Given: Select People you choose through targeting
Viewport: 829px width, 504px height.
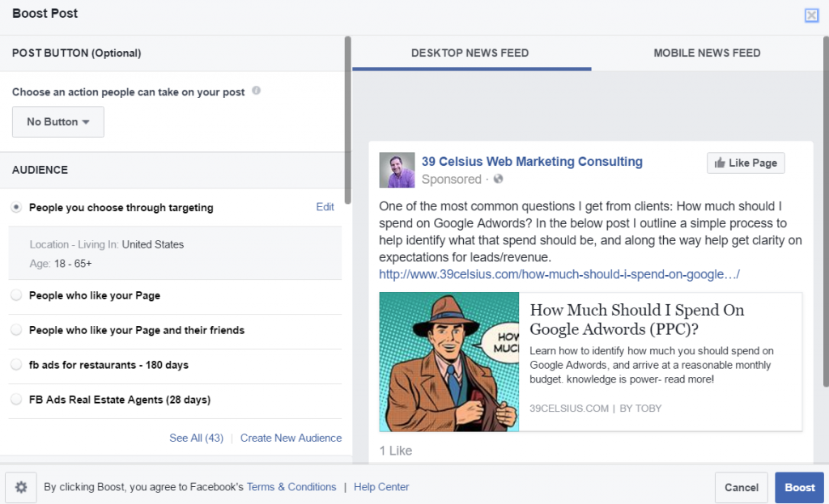Looking at the screenshot, I should coord(16,208).
